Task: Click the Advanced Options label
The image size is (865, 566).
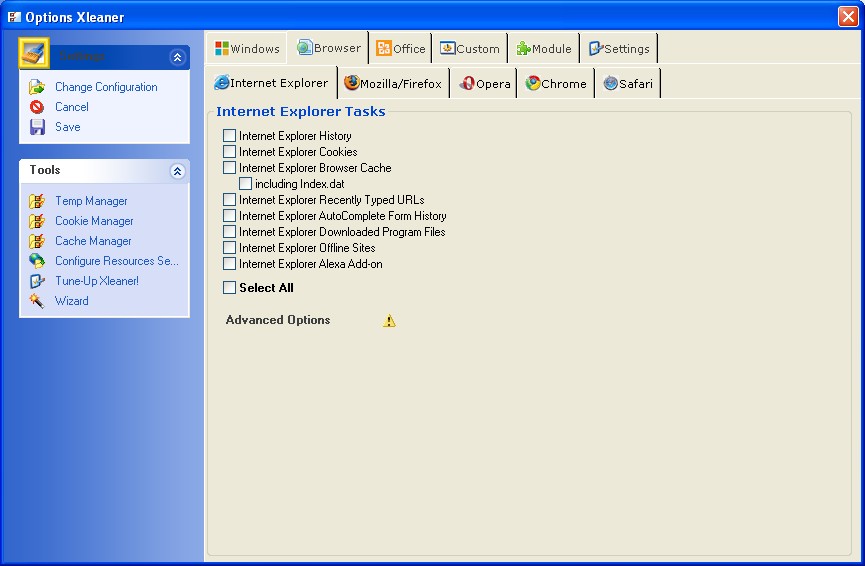Action: tap(278, 320)
